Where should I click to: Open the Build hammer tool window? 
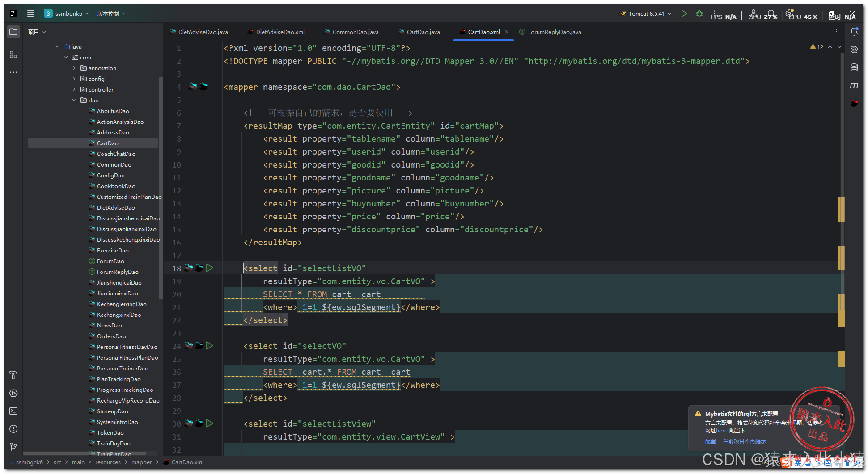[x=13, y=375]
